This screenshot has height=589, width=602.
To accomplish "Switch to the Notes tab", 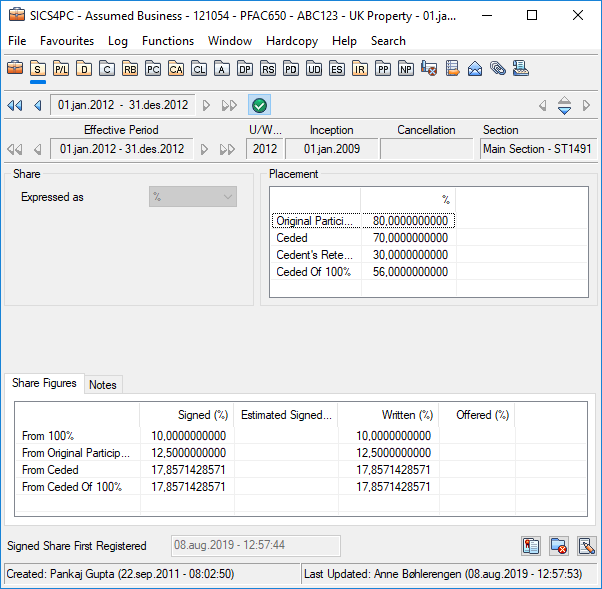I will click(x=102, y=385).
